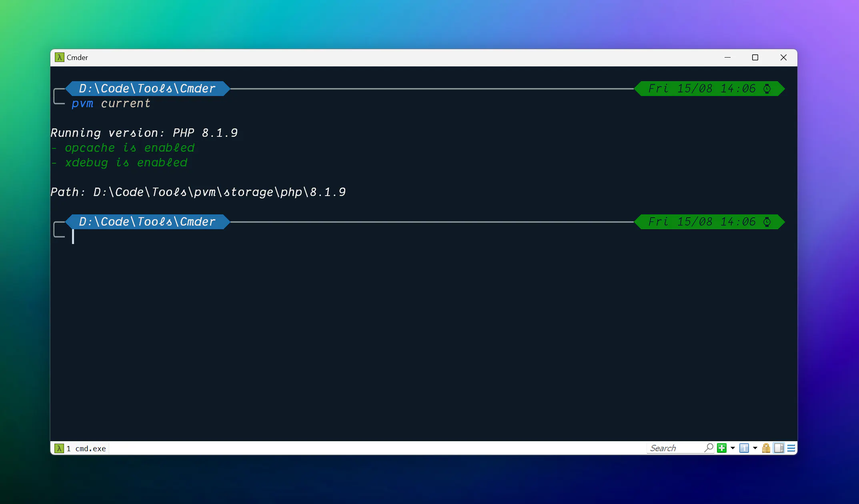Minimize the Cmder window
Viewport: 859px width, 504px height.
pos(727,58)
